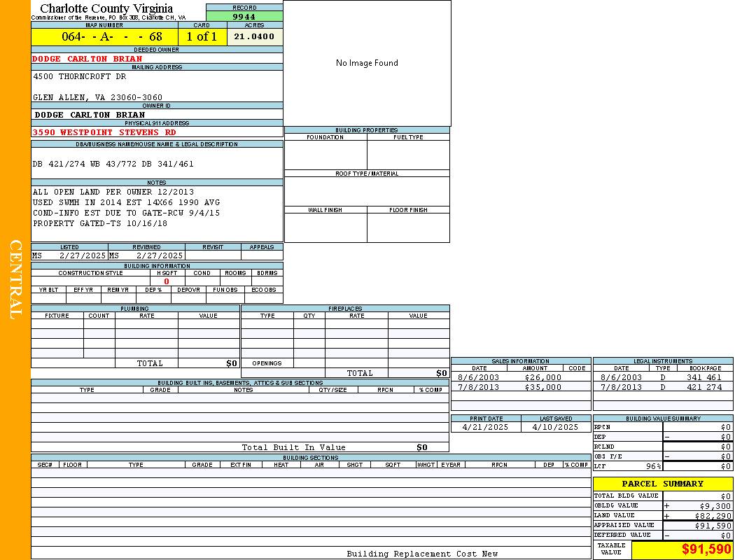Select the deeded owner name in red
Image resolution: width=735 pixels, height=560 pixels.
[87, 59]
